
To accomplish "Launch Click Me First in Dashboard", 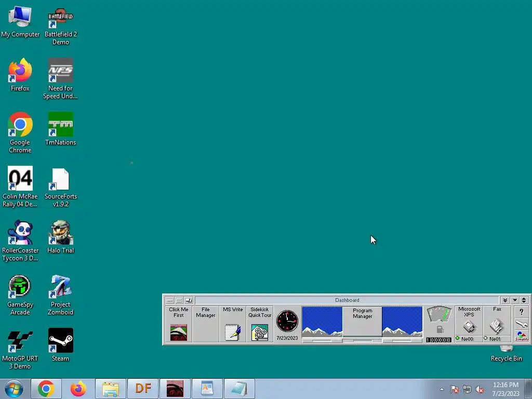I will click(179, 324).
